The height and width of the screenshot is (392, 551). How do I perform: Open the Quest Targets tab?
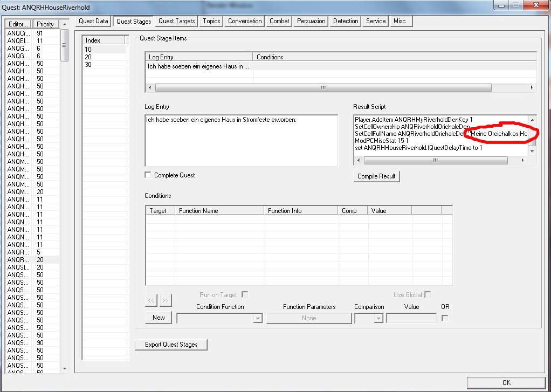pos(176,21)
